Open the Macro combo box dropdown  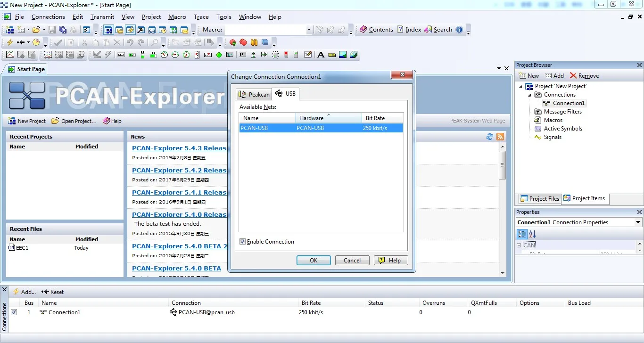(309, 30)
